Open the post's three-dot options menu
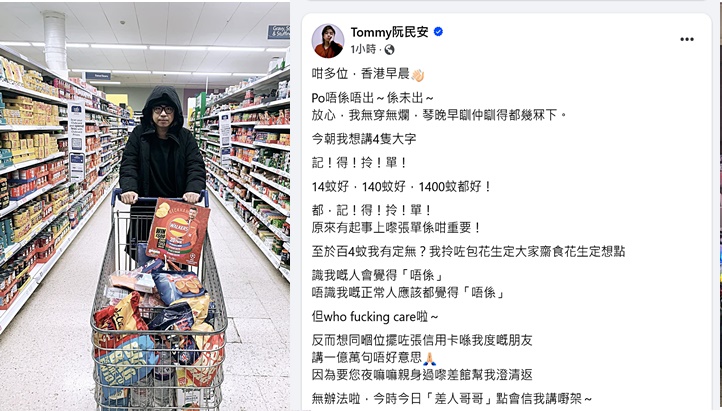Viewport: 722px width, 411px height. [687, 39]
